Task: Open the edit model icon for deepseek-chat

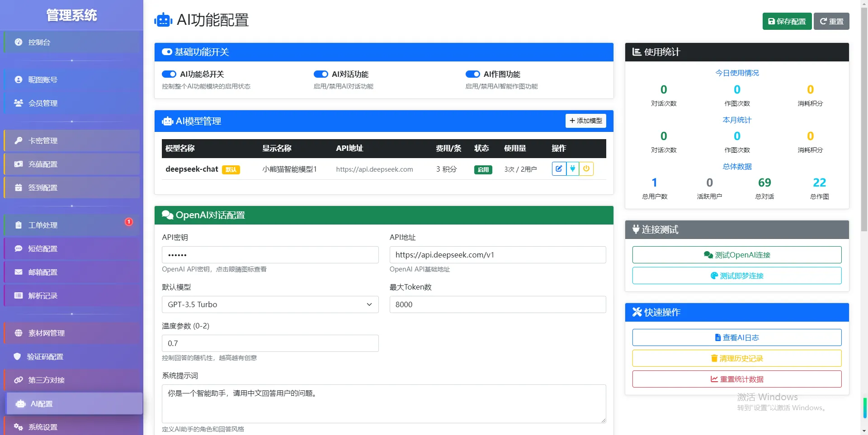Action: (559, 168)
